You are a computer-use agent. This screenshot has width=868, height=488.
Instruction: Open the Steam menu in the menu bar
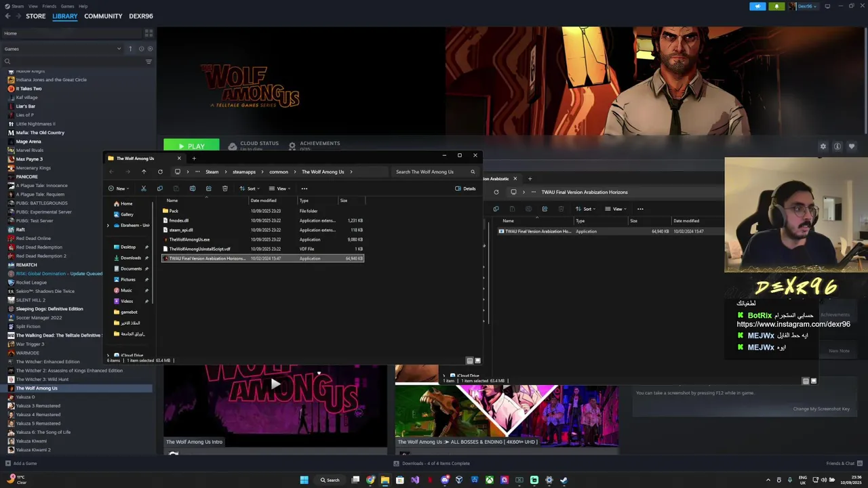18,6
